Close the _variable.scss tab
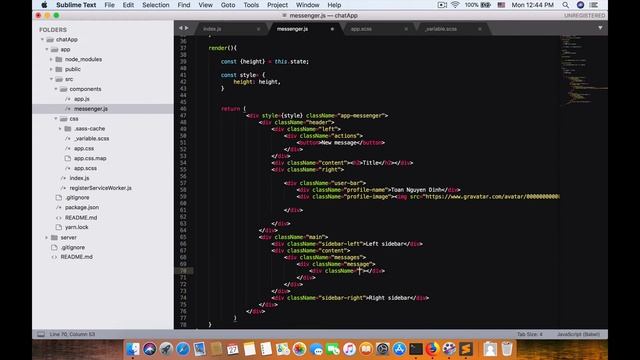 point(480,29)
